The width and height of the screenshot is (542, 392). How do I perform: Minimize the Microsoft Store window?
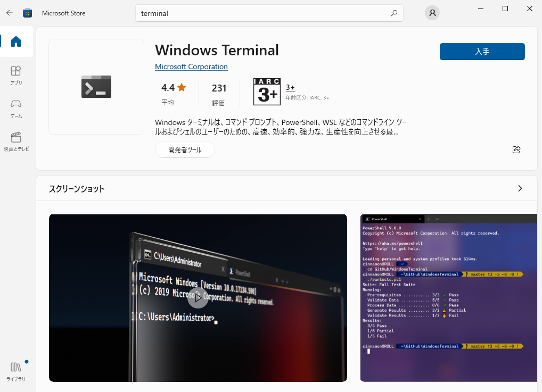(480, 9)
